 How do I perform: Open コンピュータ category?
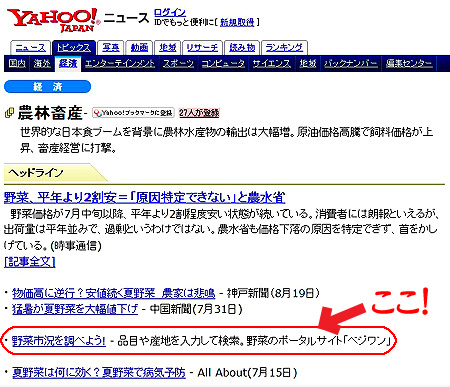click(223, 63)
